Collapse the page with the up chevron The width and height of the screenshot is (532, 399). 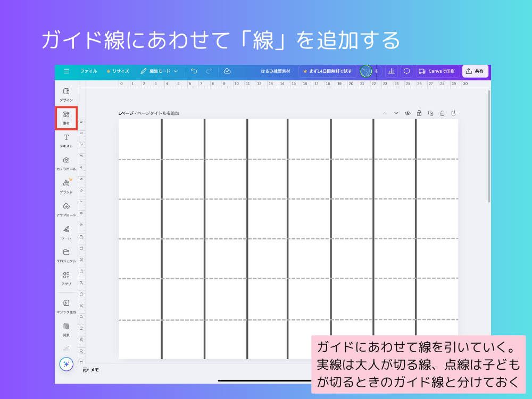pyautogui.click(x=385, y=113)
